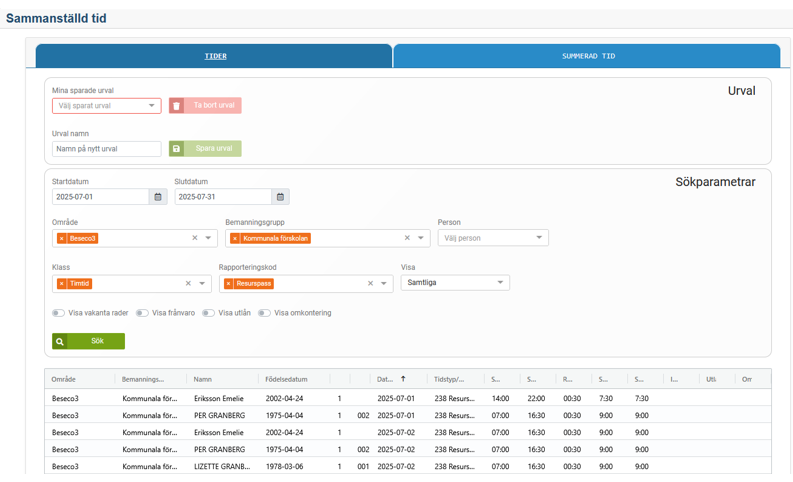Clear all selections in Bemanningsgrupp field
The height and width of the screenshot is (482, 793).
[407, 239]
